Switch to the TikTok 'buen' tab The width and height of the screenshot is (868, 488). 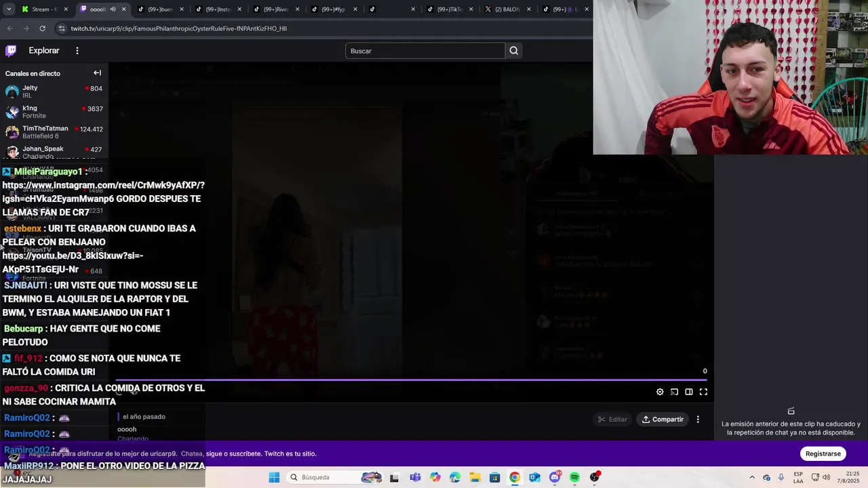159,9
